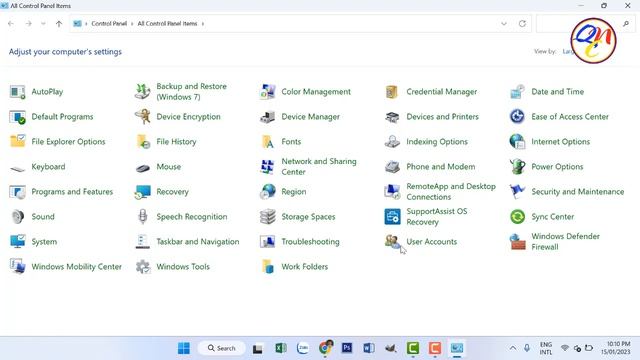Click the System monitor icon
640x360 pixels.
[x=17, y=242]
